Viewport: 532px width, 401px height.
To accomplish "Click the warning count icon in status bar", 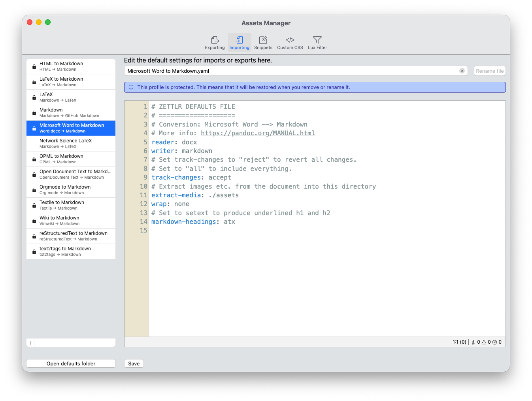I will tap(484, 342).
